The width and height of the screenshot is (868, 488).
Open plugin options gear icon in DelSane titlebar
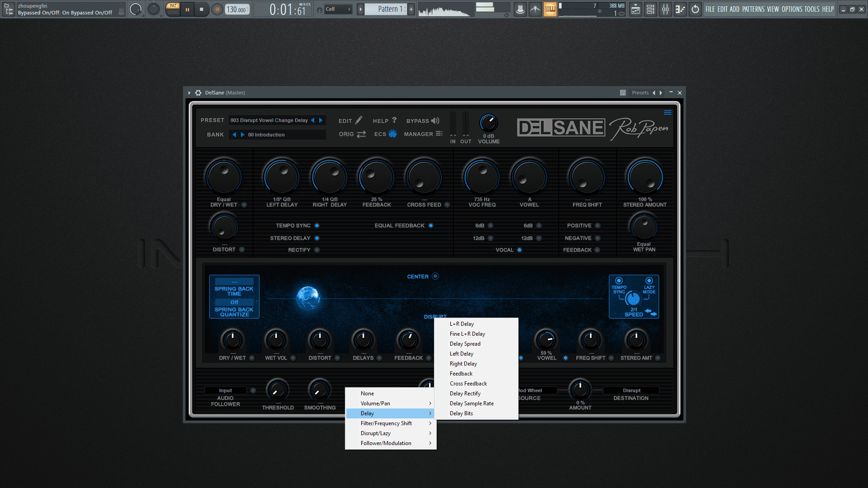point(198,93)
